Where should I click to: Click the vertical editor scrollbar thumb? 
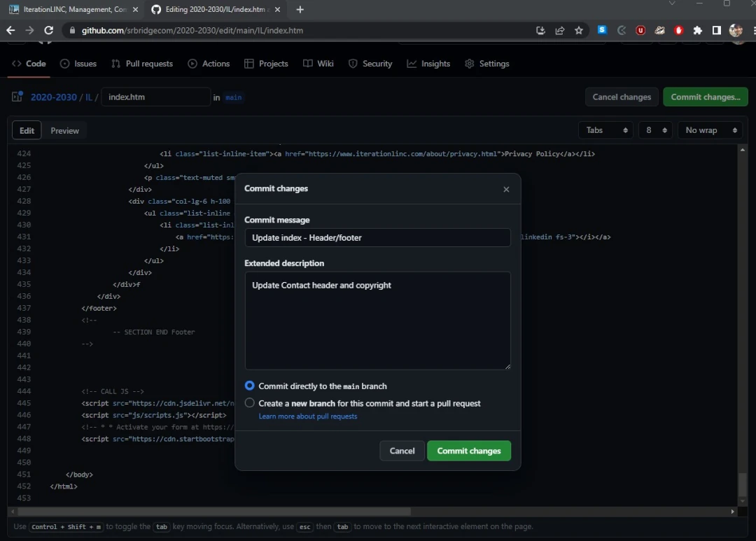click(x=743, y=484)
